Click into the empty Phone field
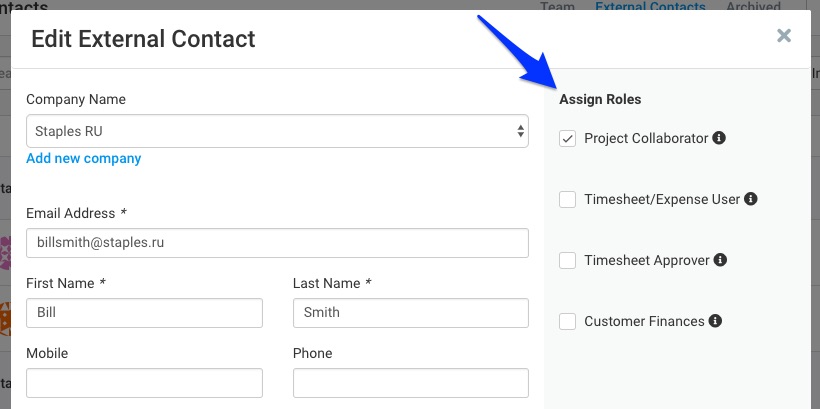This screenshot has width=820, height=409. coord(411,383)
